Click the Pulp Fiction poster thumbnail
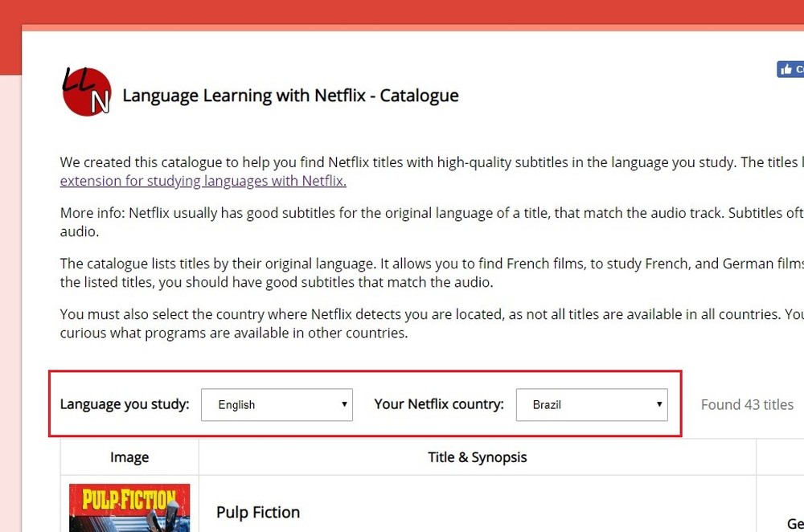This screenshot has height=532, width=804. (x=129, y=508)
